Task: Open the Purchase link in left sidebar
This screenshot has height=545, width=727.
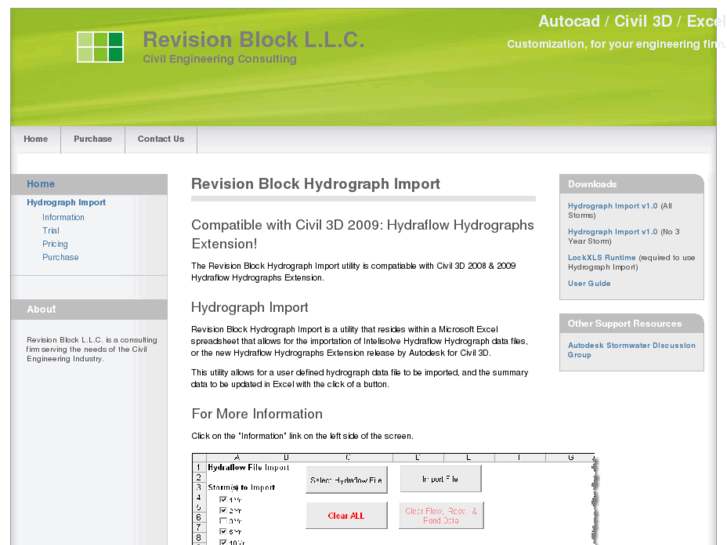Action: pyautogui.click(x=61, y=257)
